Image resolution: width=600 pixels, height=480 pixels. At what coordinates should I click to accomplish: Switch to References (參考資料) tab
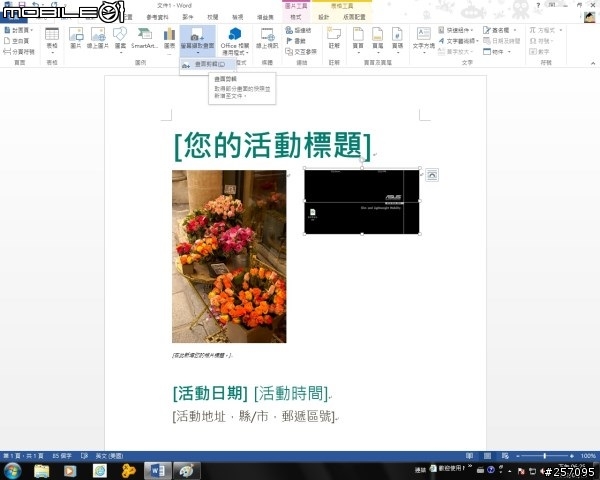click(157, 17)
